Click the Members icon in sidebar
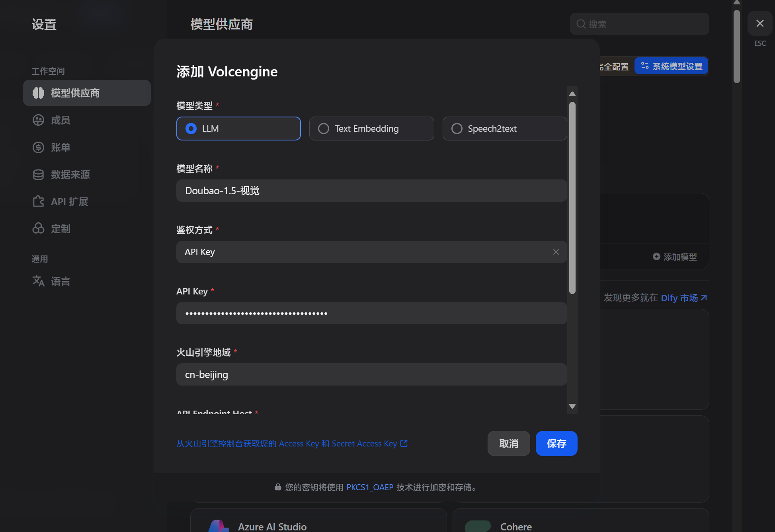The height and width of the screenshot is (532, 775). click(x=38, y=120)
